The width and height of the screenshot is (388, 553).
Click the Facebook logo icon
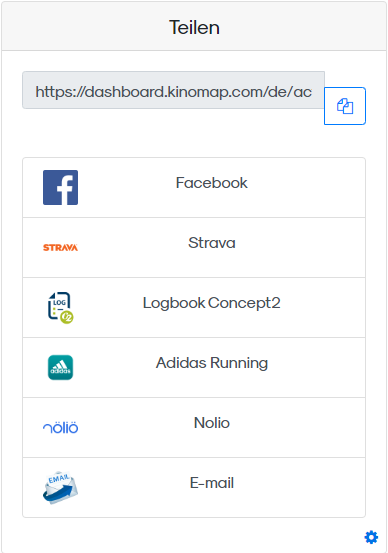point(60,187)
